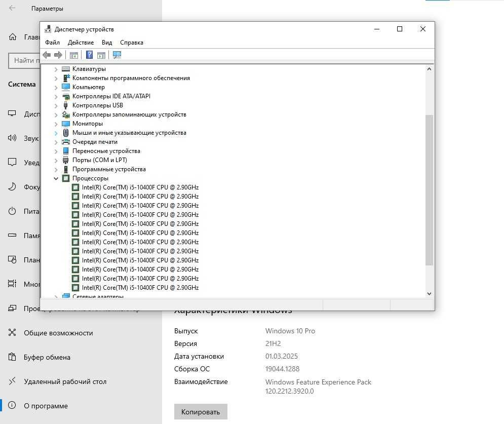Click the version value '21H2'

click(273, 343)
